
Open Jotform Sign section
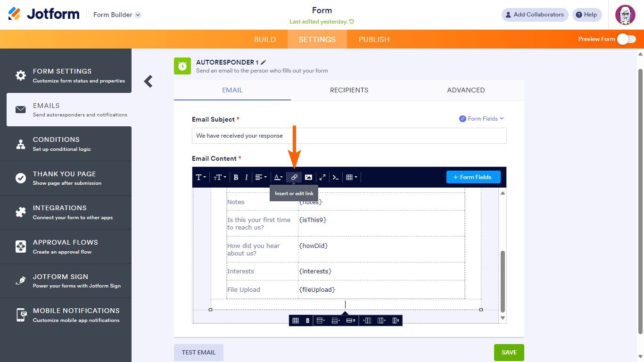66,281
